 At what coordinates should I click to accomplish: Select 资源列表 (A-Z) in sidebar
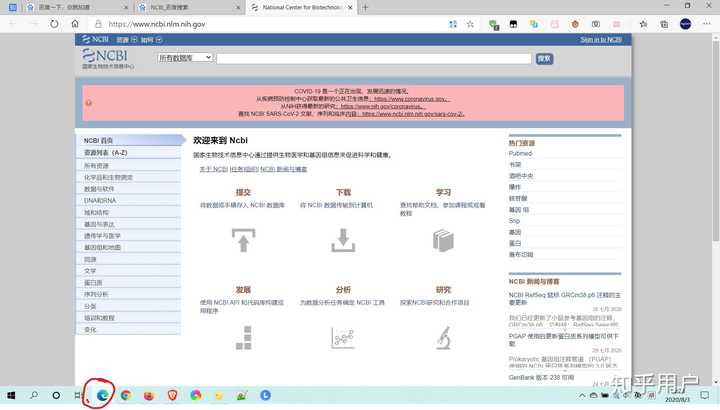pyautogui.click(x=129, y=152)
